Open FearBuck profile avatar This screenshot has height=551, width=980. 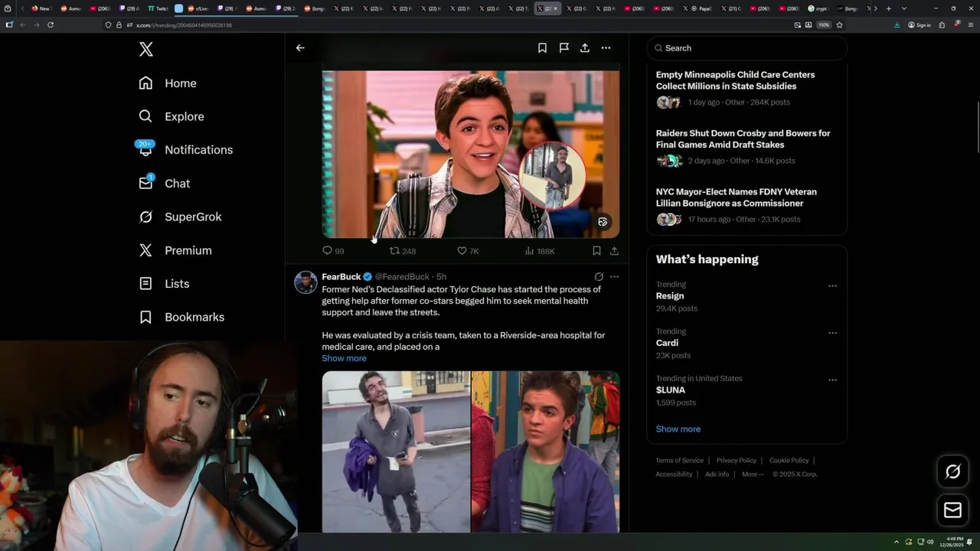306,282
